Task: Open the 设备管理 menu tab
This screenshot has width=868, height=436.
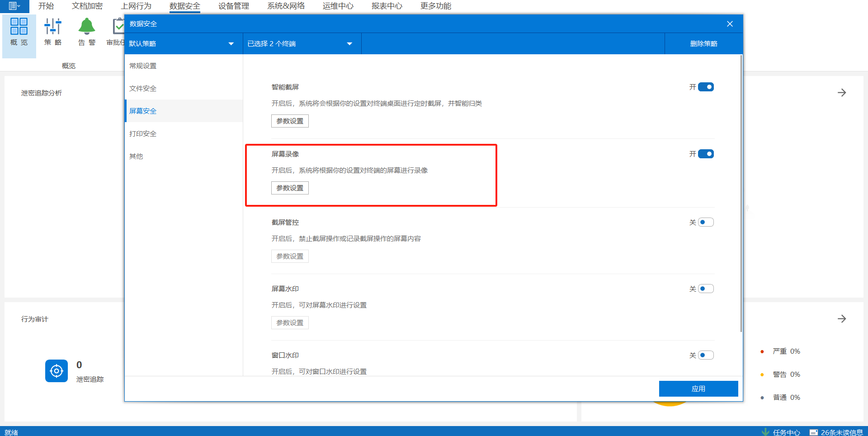Action: tap(234, 6)
